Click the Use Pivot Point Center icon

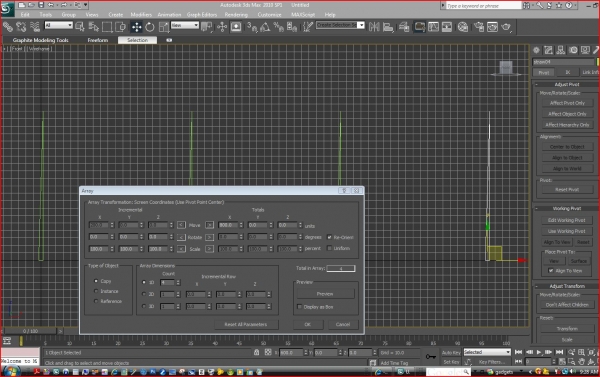(x=207, y=27)
